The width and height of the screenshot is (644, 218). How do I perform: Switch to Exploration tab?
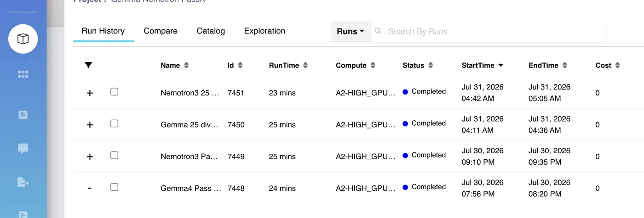tap(264, 31)
